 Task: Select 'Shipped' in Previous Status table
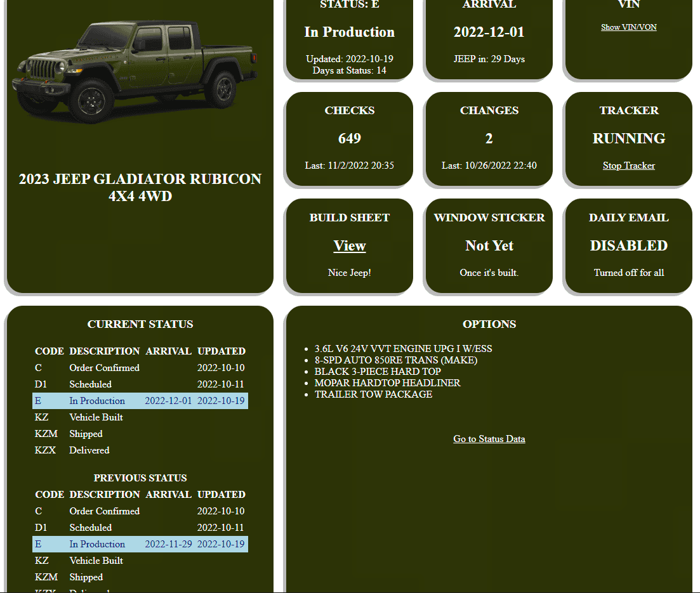86,577
